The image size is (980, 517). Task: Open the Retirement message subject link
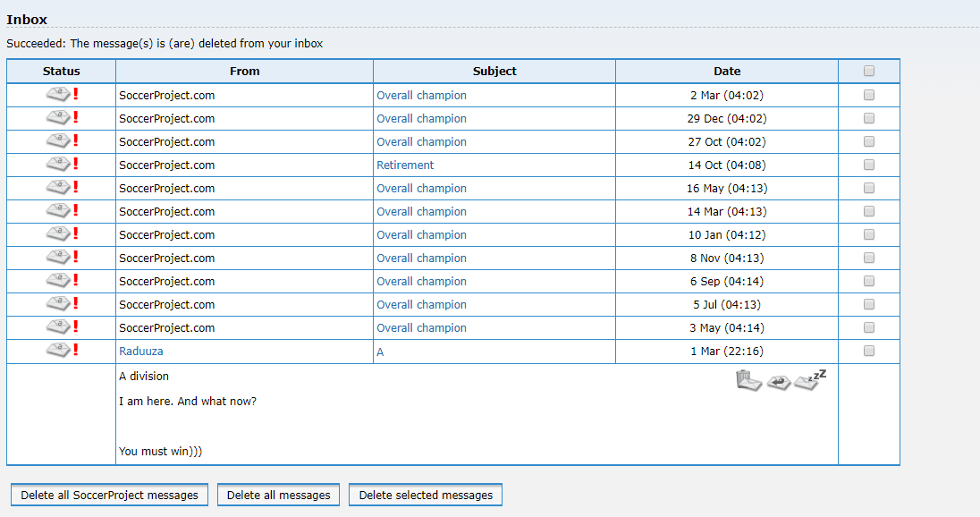tap(405, 165)
